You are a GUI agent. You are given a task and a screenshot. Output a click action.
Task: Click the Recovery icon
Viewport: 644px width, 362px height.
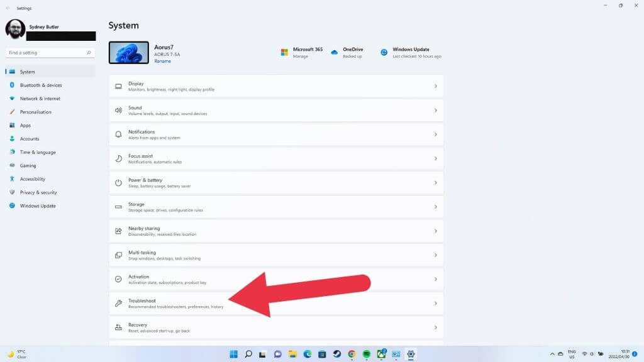click(x=118, y=327)
